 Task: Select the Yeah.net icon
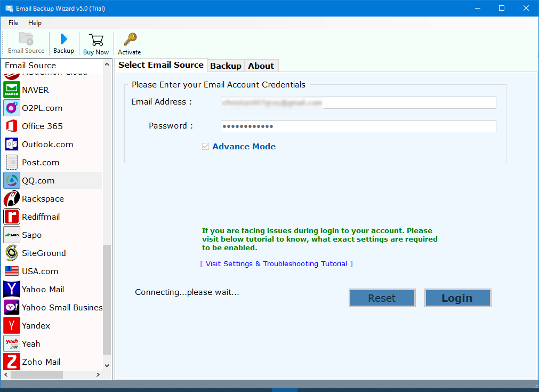[x=12, y=343]
